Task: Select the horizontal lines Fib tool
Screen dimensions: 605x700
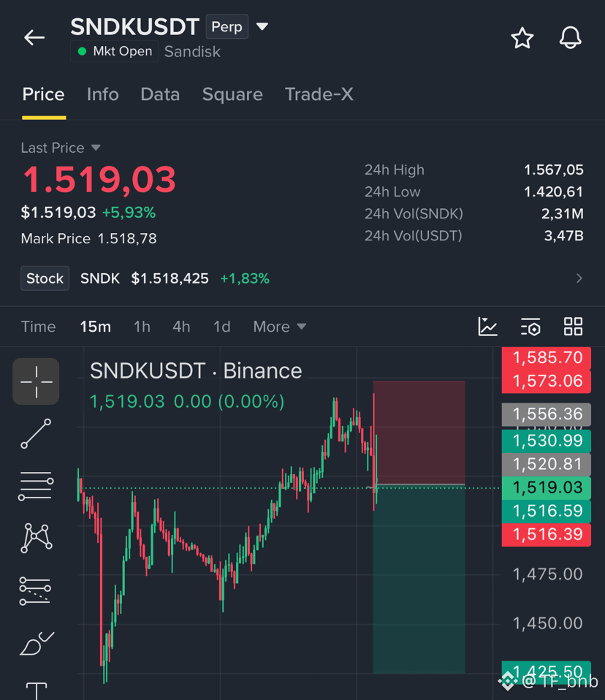Action: (36, 486)
